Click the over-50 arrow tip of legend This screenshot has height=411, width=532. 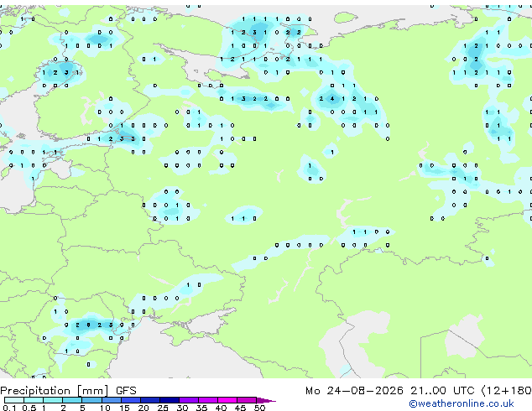pos(266,401)
